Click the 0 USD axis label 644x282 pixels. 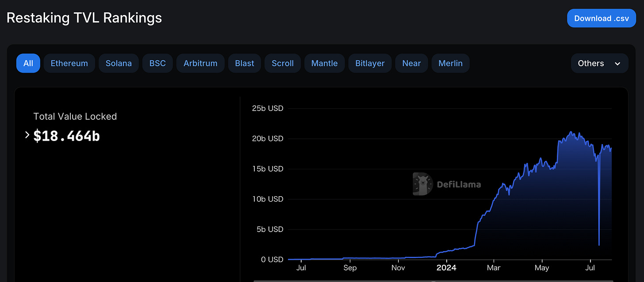[x=272, y=259]
